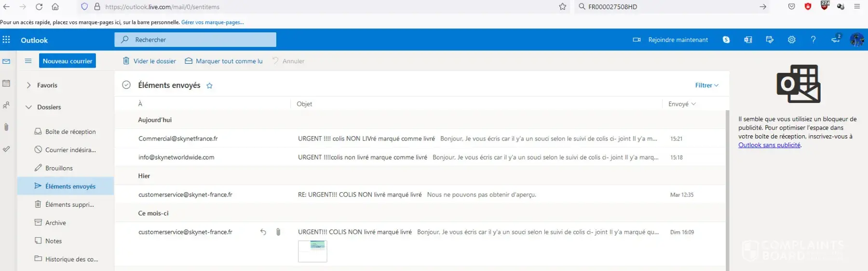Click the browser URL address bar
Screen dimensions: 868x271
pyautogui.click(x=323, y=7)
